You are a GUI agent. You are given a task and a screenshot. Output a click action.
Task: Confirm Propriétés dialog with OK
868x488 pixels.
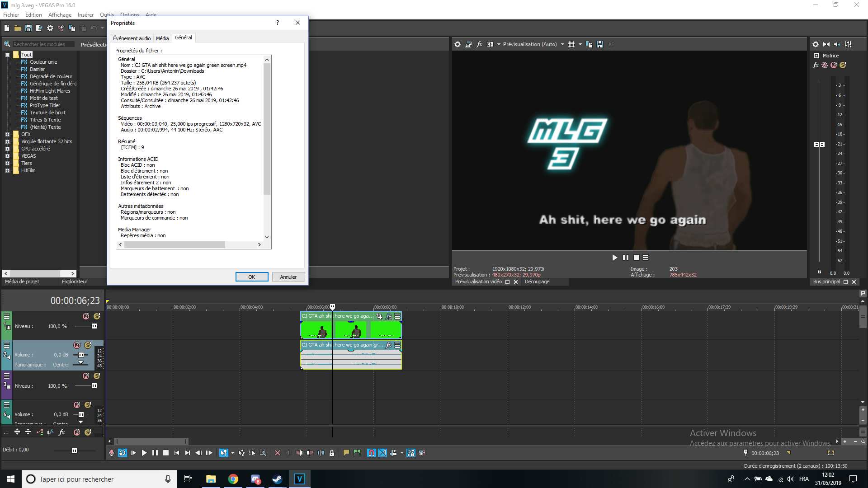(x=252, y=277)
